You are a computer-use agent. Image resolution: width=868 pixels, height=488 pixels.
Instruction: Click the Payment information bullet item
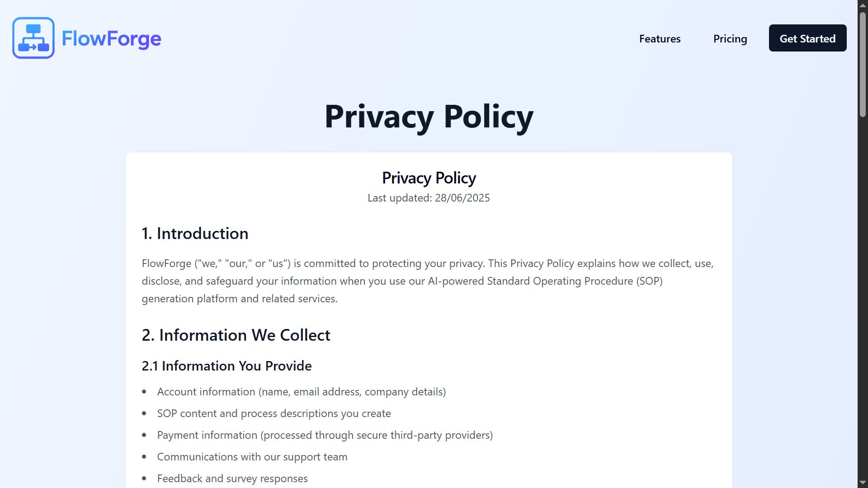(x=325, y=435)
